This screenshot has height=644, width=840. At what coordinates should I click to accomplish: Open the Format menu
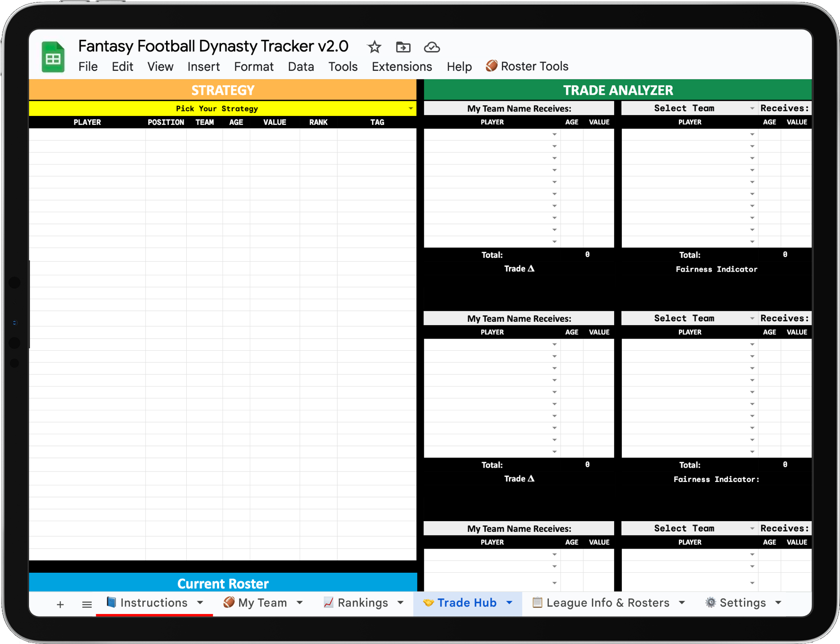[253, 67]
